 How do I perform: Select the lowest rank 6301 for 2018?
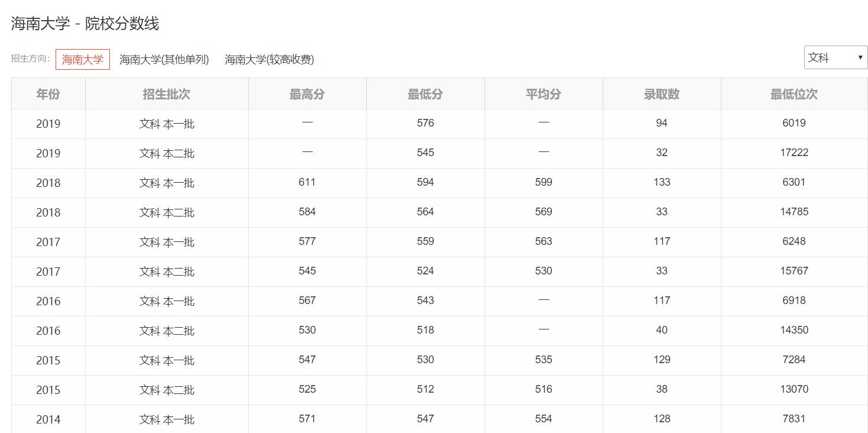click(793, 183)
